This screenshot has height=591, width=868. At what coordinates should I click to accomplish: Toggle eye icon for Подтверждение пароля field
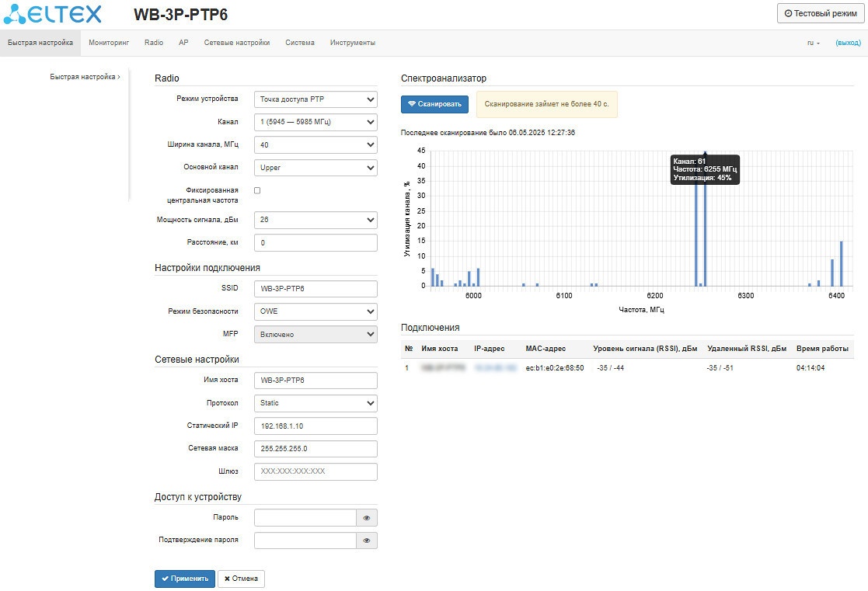pos(366,541)
